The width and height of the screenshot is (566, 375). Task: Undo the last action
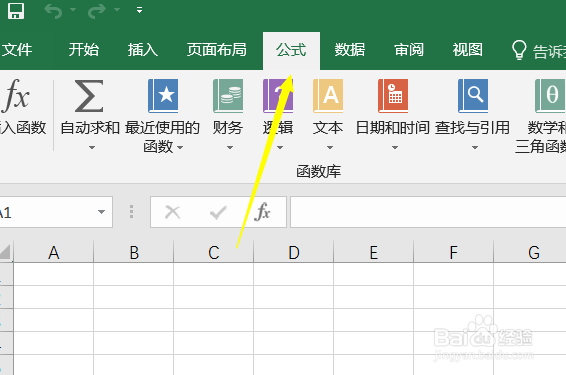[x=53, y=11]
